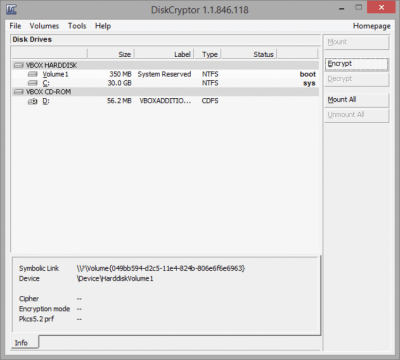The width and height of the screenshot is (400, 360).
Task: Click the 350 MB size cell
Action: (x=120, y=74)
